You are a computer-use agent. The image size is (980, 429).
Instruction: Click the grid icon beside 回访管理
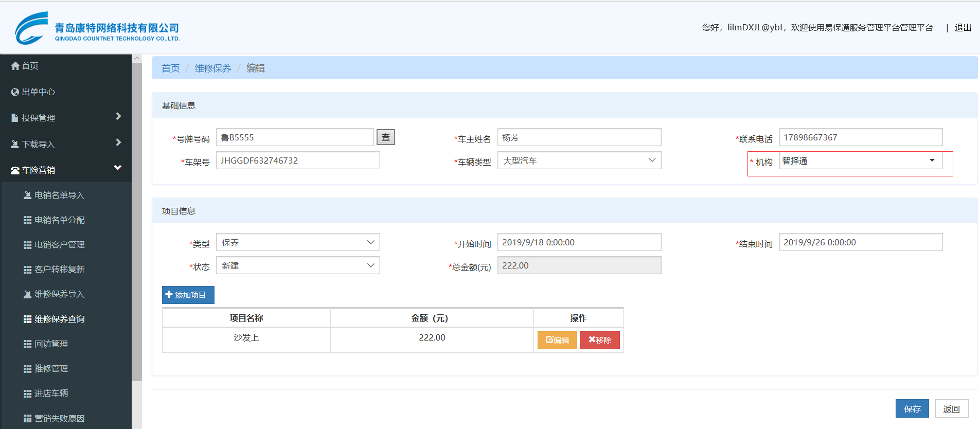tap(28, 344)
